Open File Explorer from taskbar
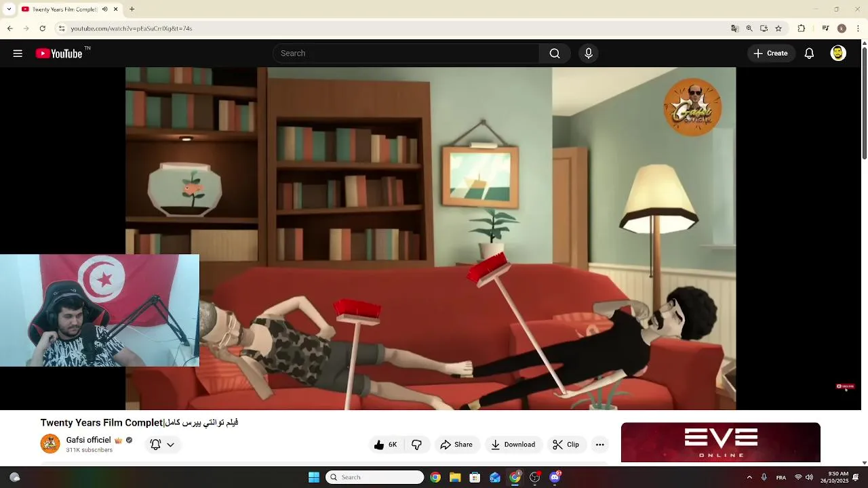Image resolution: width=868 pixels, height=488 pixels. pyautogui.click(x=455, y=477)
